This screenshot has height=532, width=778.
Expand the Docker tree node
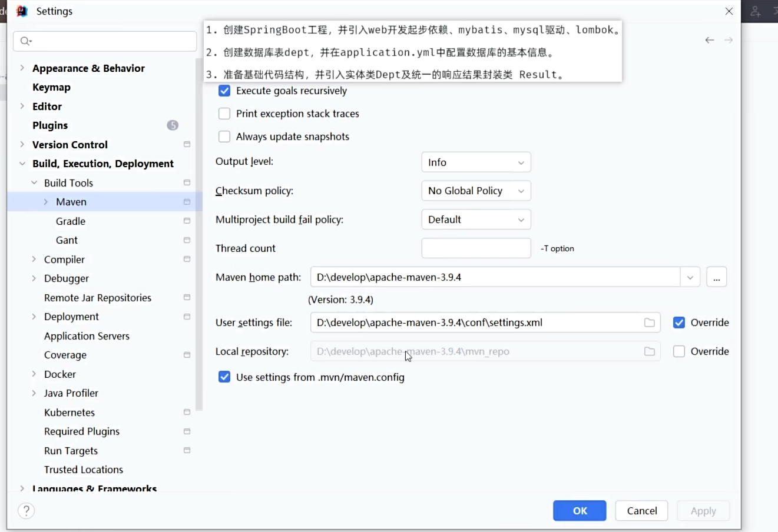tap(34, 374)
